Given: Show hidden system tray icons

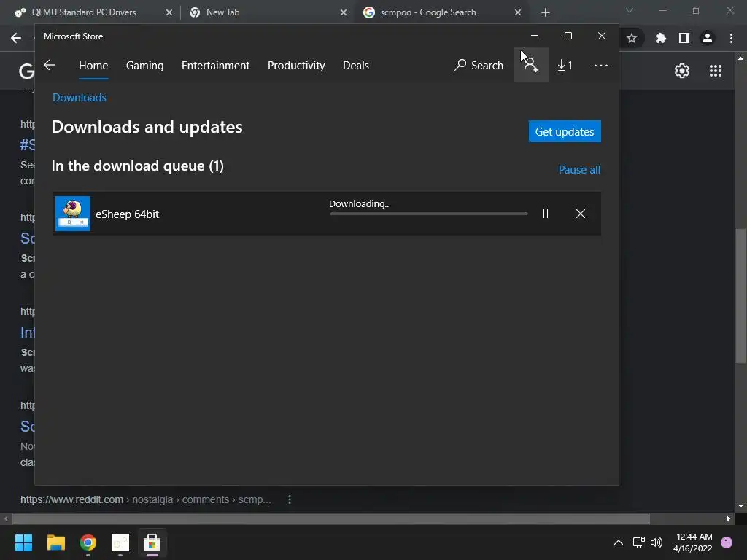Looking at the screenshot, I should (619, 542).
